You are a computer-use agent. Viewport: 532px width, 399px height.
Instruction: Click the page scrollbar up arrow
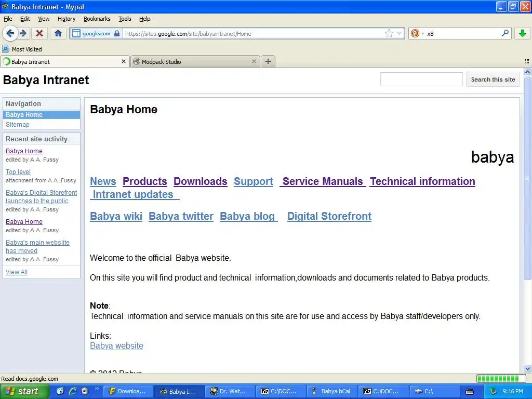pos(527,72)
